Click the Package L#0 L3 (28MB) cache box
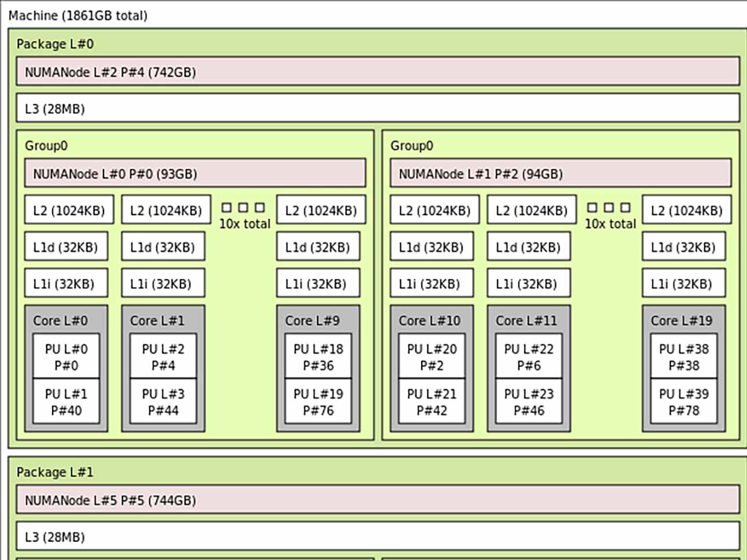This screenshot has height=560, width=747. [x=378, y=108]
